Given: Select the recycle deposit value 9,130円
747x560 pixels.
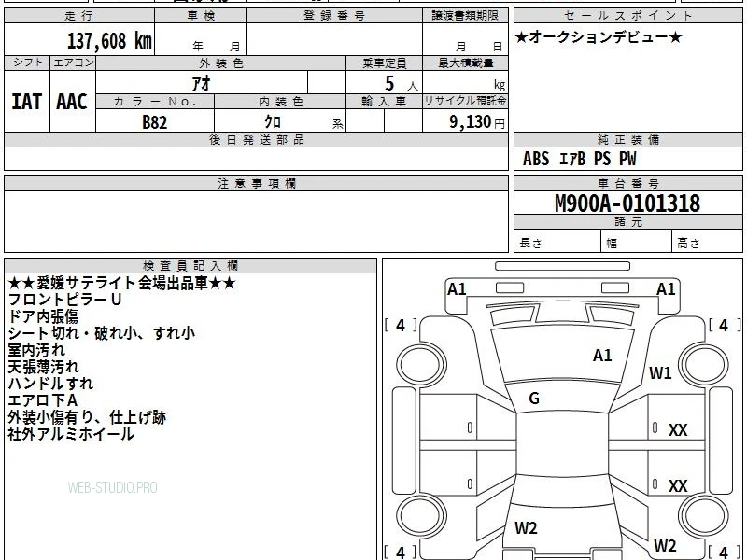Looking at the screenshot, I should click(477, 122).
